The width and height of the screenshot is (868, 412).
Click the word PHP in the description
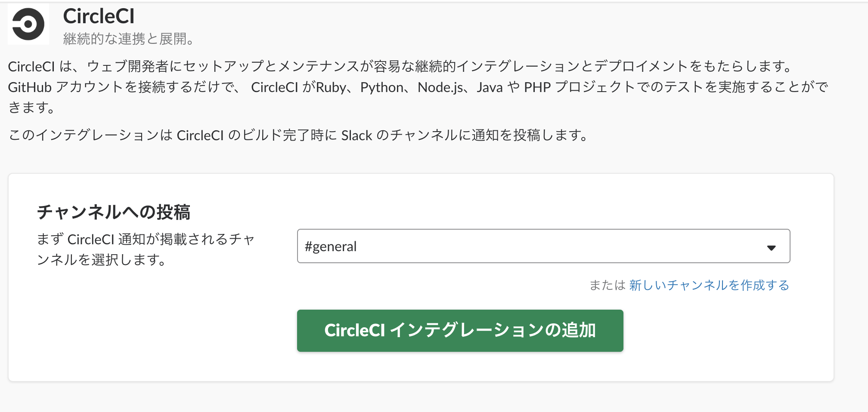[537, 87]
